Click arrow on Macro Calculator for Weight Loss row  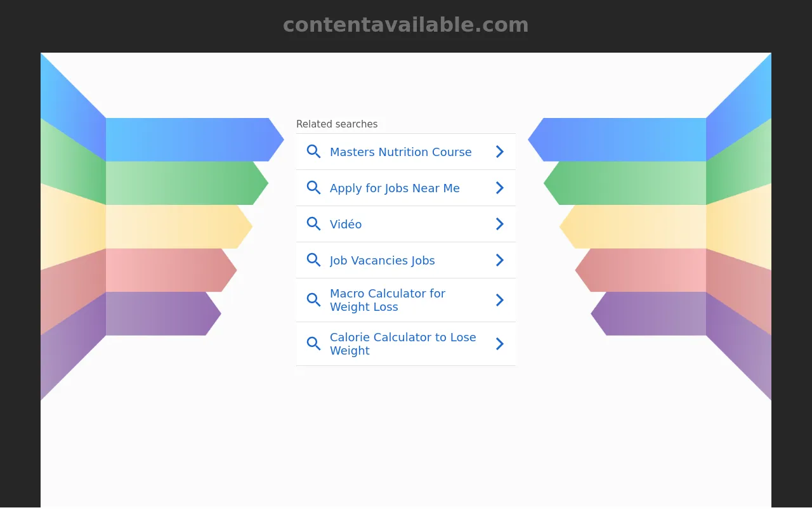(500, 300)
